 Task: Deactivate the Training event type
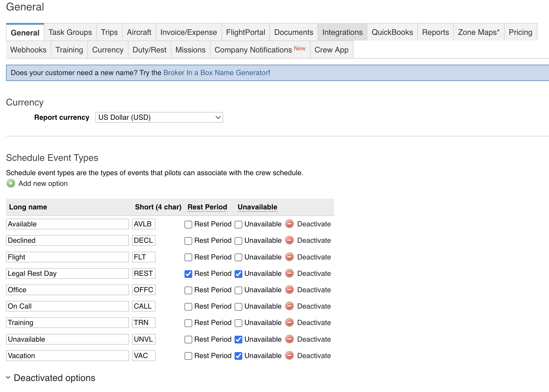[289, 323]
